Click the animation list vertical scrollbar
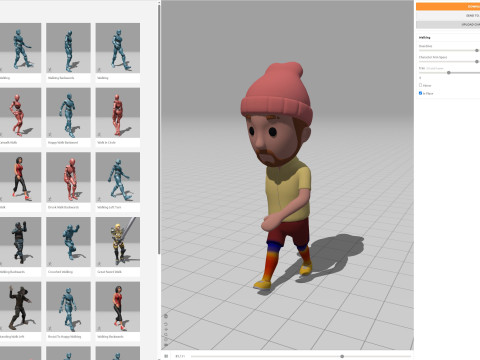This screenshot has width=480, height=360. click(x=159, y=128)
